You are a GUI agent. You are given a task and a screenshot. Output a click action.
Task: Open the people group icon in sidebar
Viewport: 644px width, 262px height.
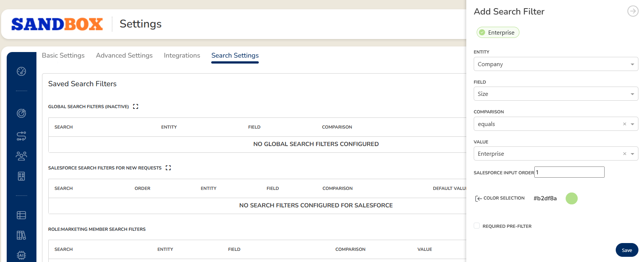click(x=21, y=156)
